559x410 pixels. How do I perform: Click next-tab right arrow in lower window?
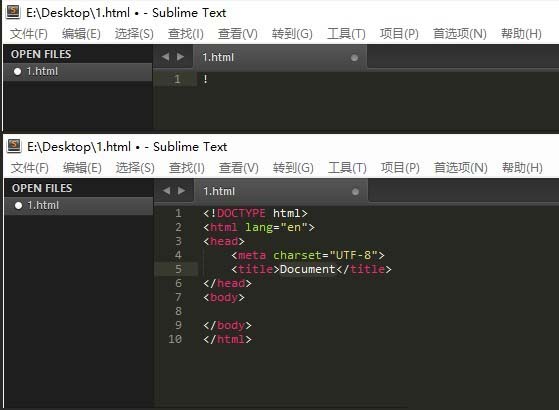tap(181, 191)
